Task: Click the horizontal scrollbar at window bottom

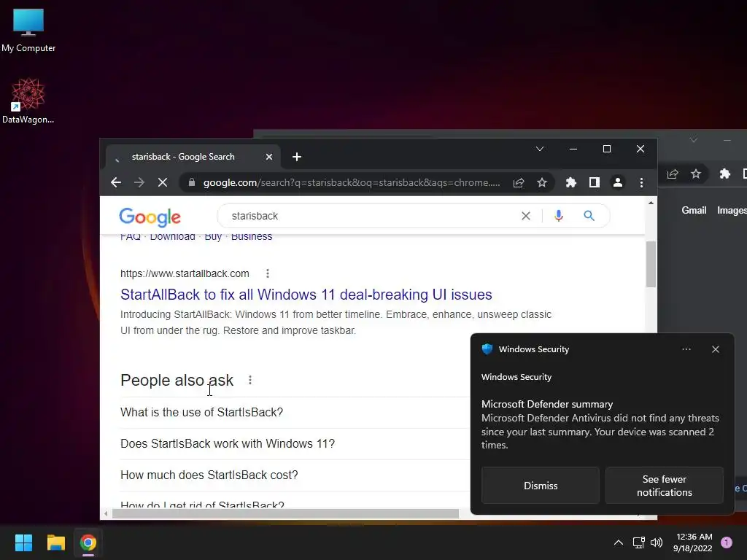Action: click(285, 514)
